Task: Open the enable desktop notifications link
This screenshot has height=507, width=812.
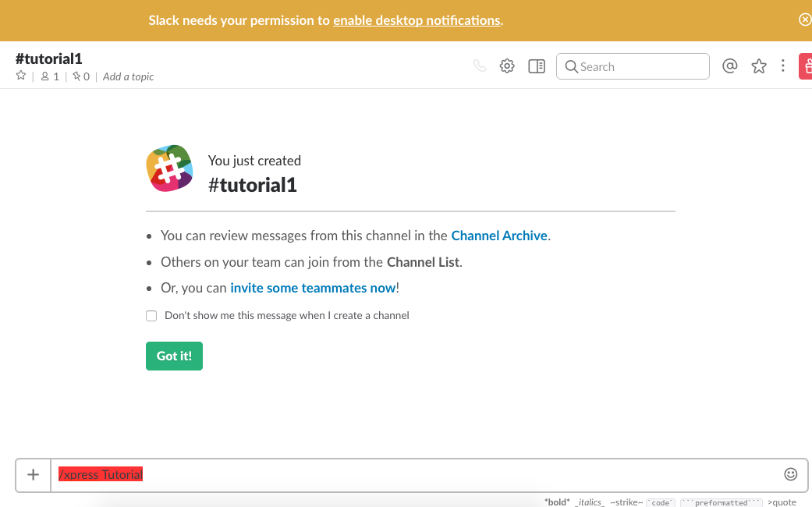Action: (417, 20)
